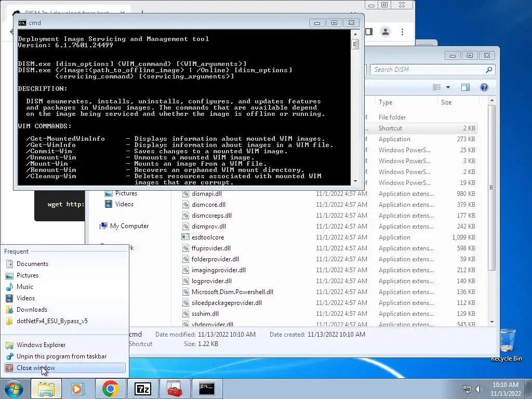Click the Videos library icon in navigation pane
The height and width of the screenshot is (399, 532).
109,204
